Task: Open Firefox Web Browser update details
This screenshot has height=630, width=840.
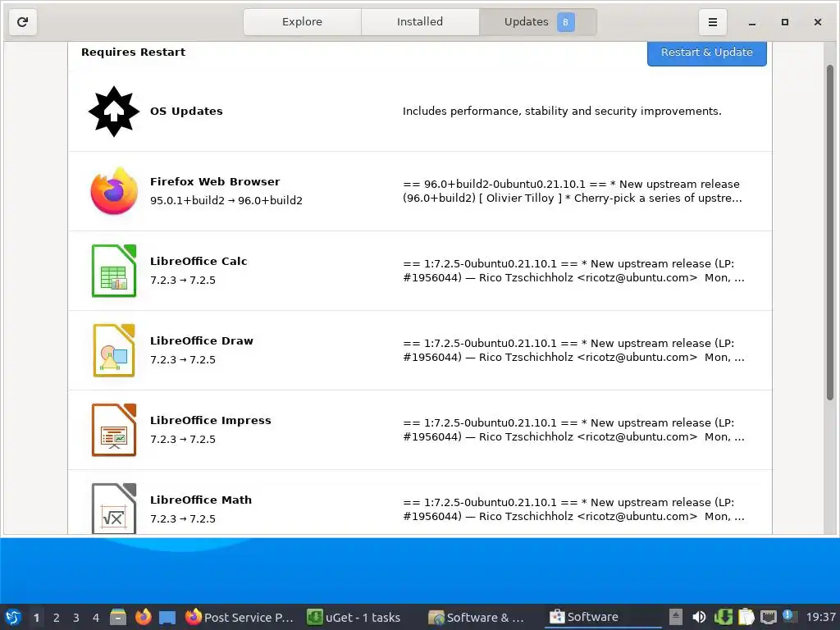Action: pos(420,191)
